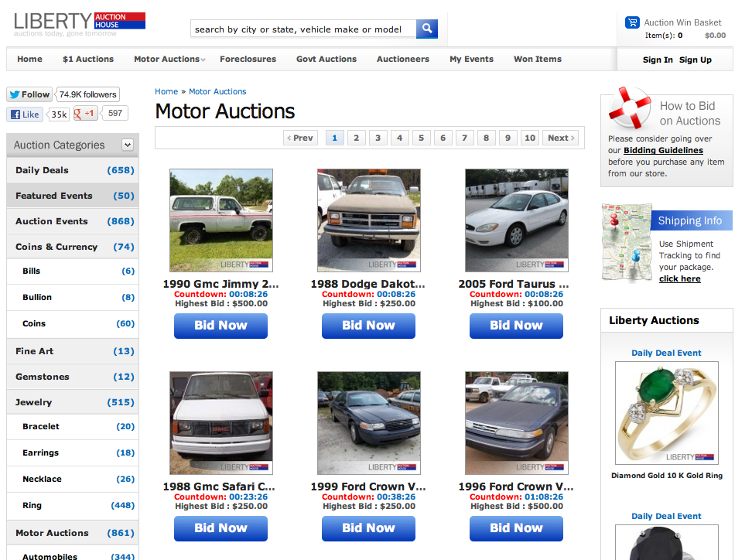Image resolution: width=752 pixels, height=560 pixels.
Task: Click the Shipping Info map image
Action: [627, 243]
